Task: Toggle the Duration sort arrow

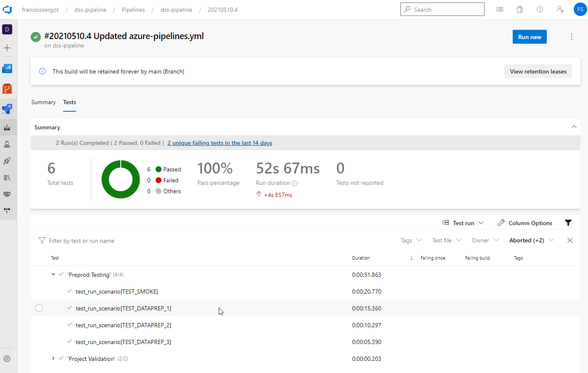Action: click(411, 258)
